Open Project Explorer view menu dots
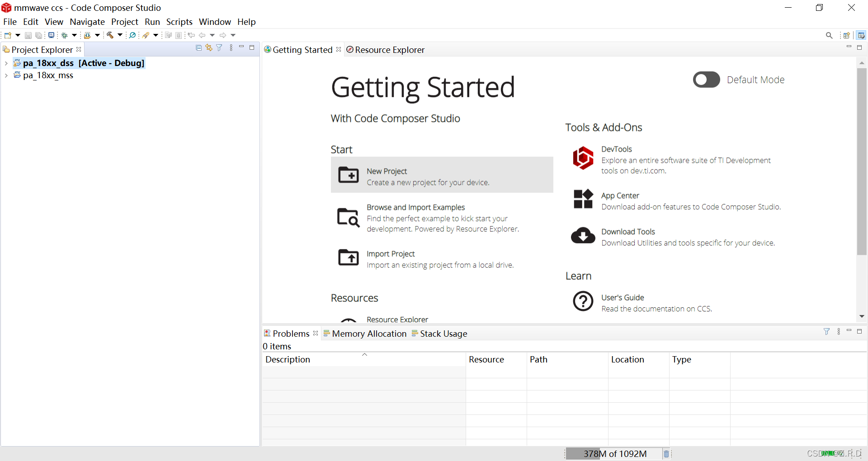868x461 pixels. click(231, 47)
